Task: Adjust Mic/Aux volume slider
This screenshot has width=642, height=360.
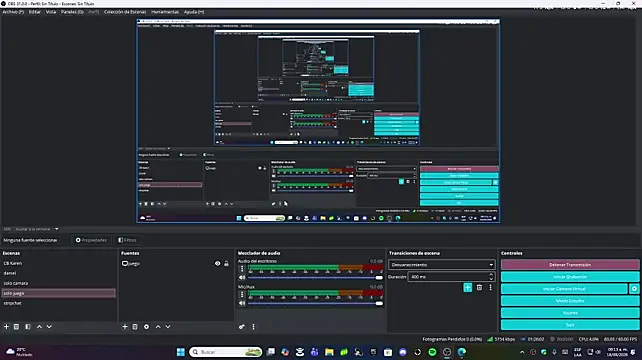Action: pyautogui.click(x=315, y=303)
